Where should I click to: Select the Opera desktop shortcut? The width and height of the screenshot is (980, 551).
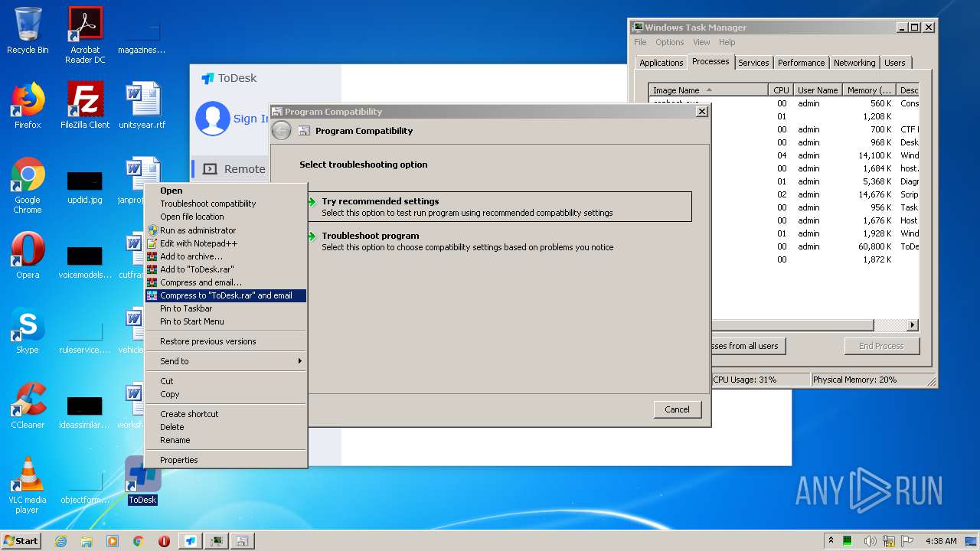pos(28,256)
